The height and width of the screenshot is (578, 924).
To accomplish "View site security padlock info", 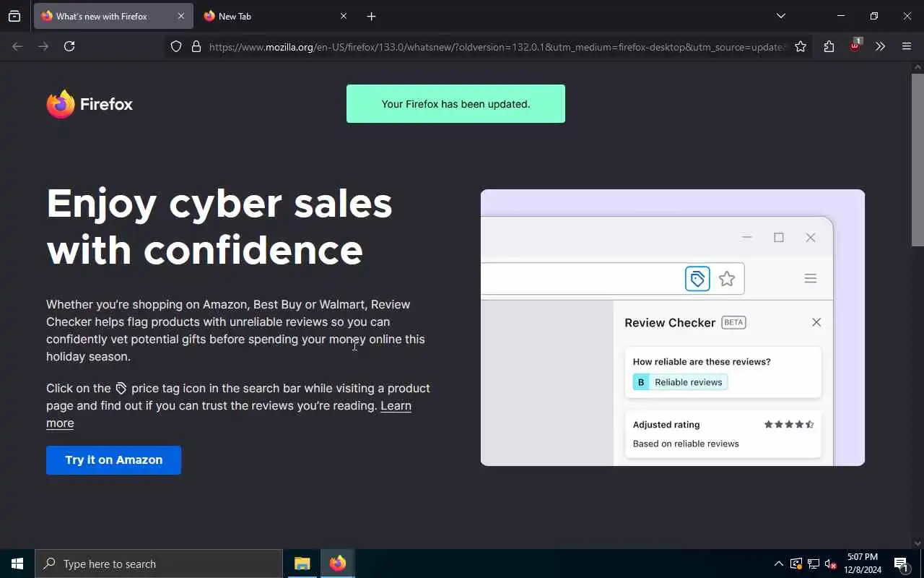I will [196, 47].
